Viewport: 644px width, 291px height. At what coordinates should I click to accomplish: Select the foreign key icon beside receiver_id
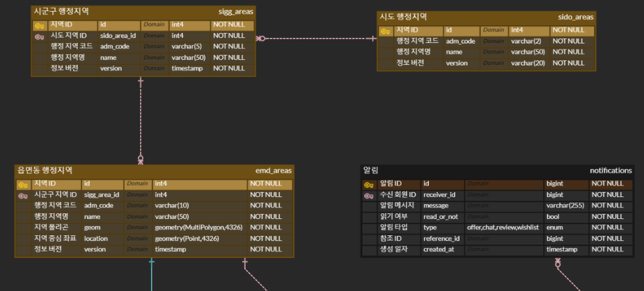[x=369, y=195]
